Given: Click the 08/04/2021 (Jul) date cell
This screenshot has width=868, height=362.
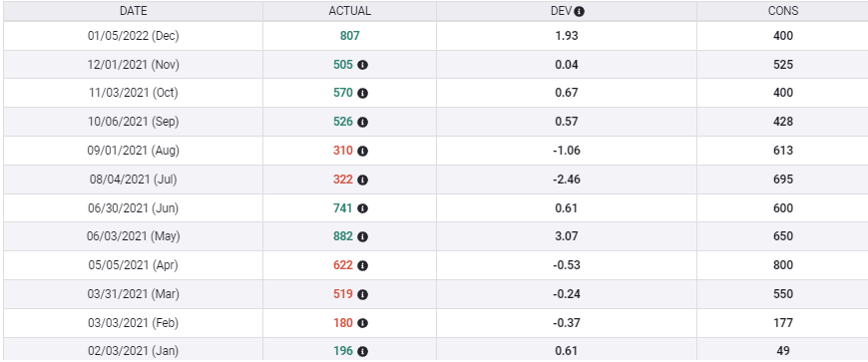Looking at the screenshot, I should 134,180.
